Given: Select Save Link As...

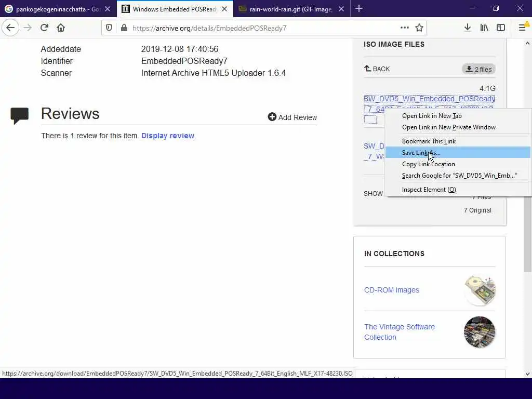Looking at the screenshot, I should click(458, 153).
